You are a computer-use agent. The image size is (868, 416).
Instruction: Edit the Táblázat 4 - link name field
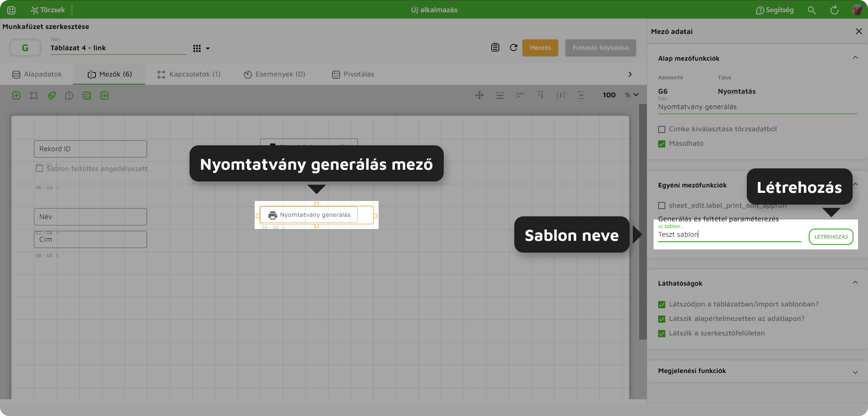118,48
